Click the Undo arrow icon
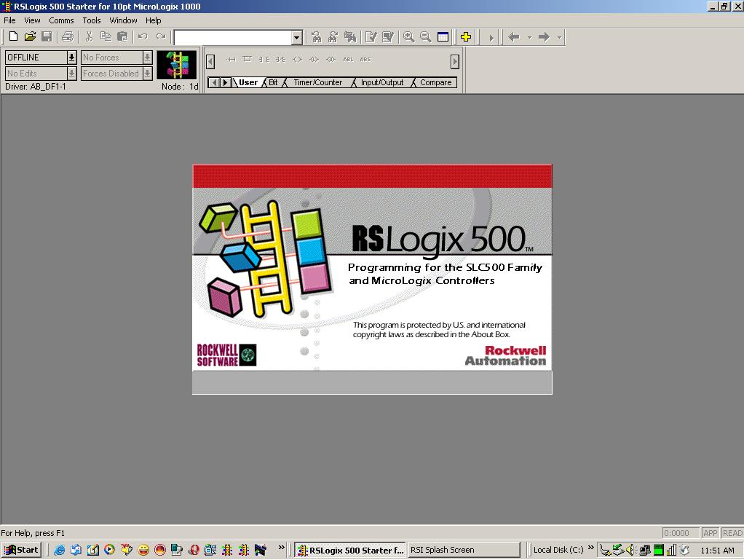This screenshot has width=744, height=560. click(143, 37)
